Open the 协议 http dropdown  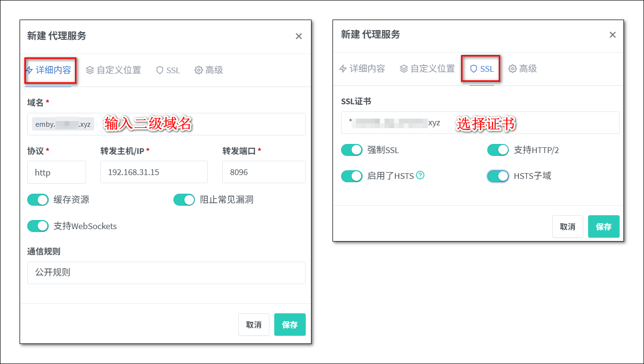click(56, 172)
